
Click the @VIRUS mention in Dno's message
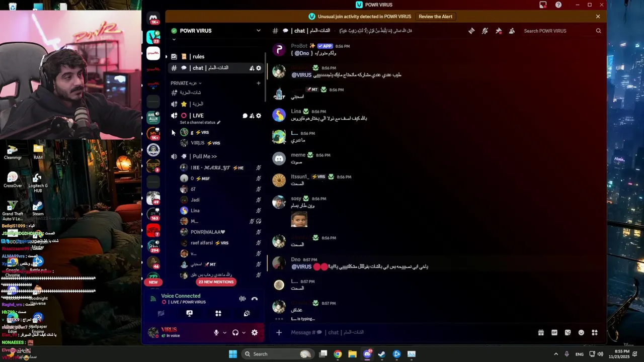coord(301,267)
